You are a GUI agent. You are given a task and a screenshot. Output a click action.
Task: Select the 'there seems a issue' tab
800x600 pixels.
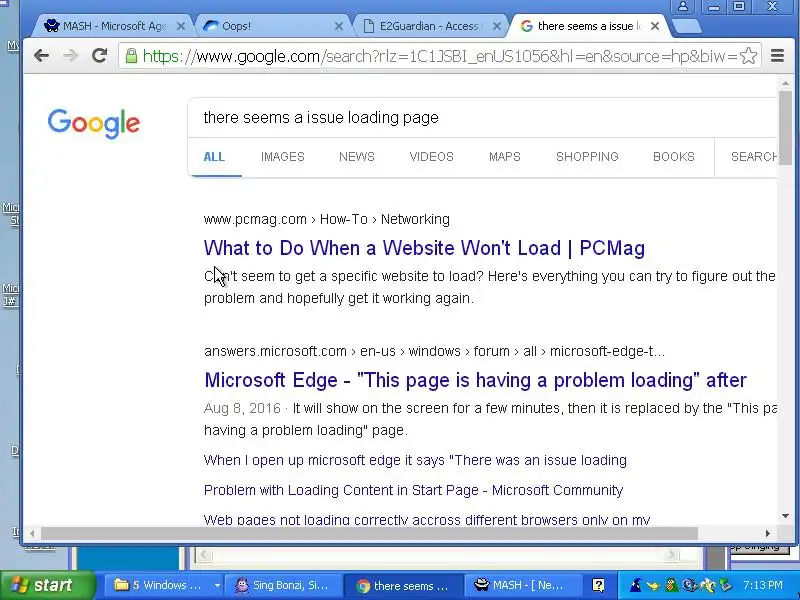[587, 26]
